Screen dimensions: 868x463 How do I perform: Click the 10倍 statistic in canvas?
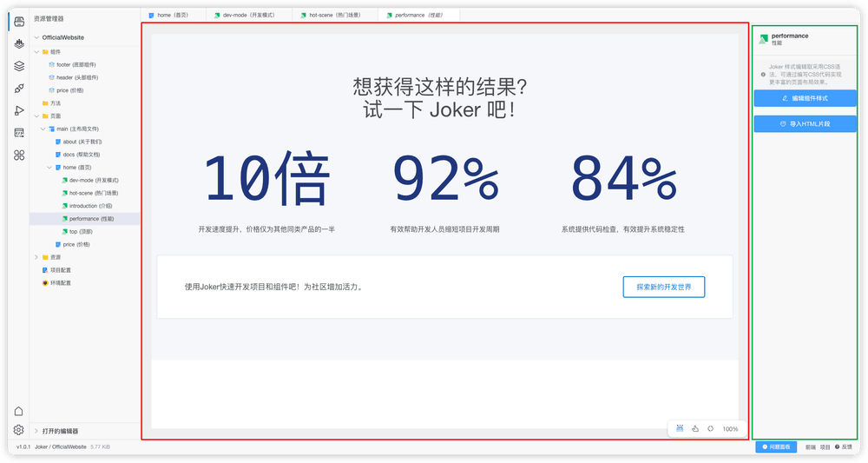coord(266,178)
